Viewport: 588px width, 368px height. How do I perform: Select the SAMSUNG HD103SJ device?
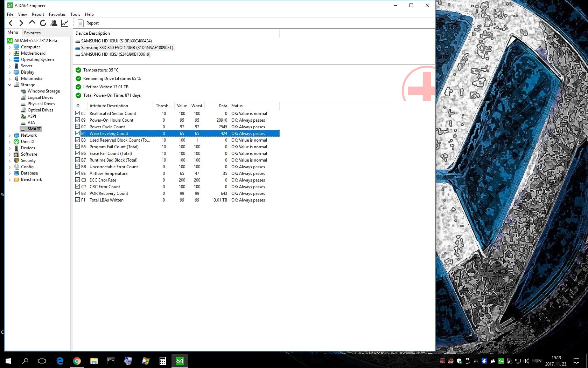pyautogui.click(x=113, y=54)
